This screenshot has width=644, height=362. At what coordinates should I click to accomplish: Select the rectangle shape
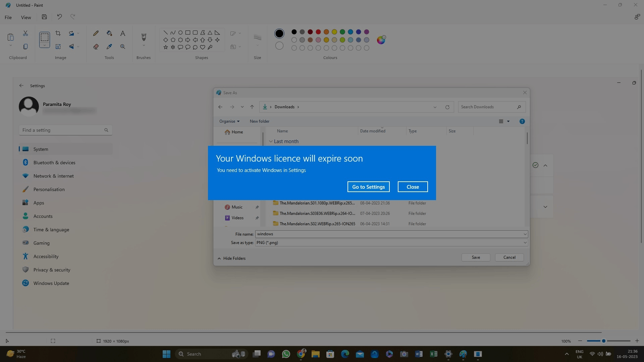coord(188,33)
